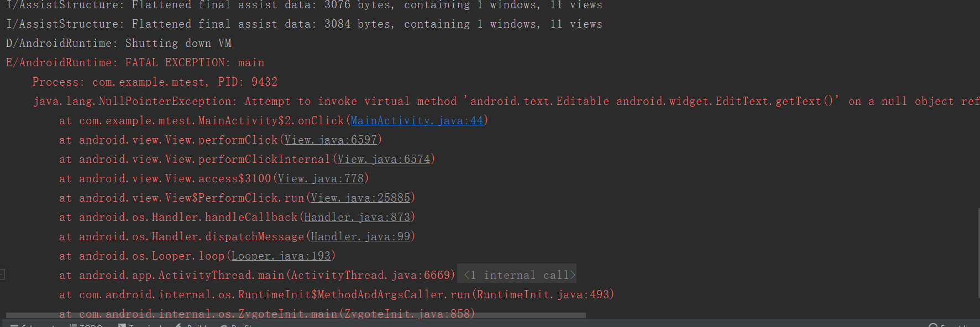Open the Looper.java:193 link
980x327 pixels.
pos(281,256)
